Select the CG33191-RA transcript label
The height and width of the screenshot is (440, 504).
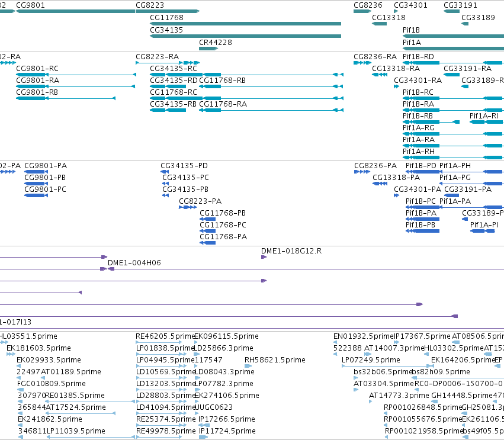tap(468, 69)
